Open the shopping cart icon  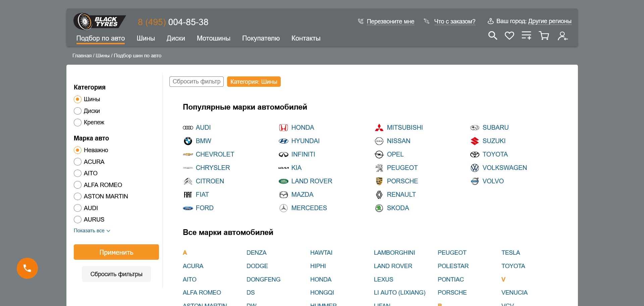coord(544,36)
